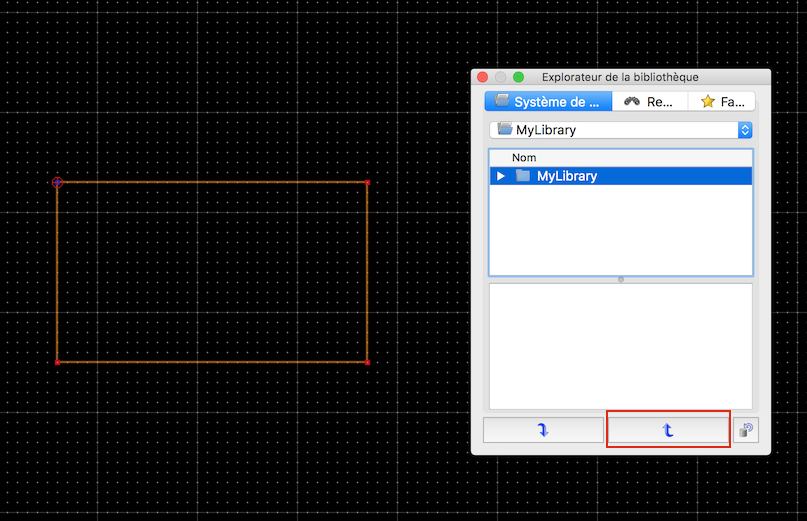Click the small icon button beside the arrows
Viewport: 807px width, 521px height.
(745, 431)
